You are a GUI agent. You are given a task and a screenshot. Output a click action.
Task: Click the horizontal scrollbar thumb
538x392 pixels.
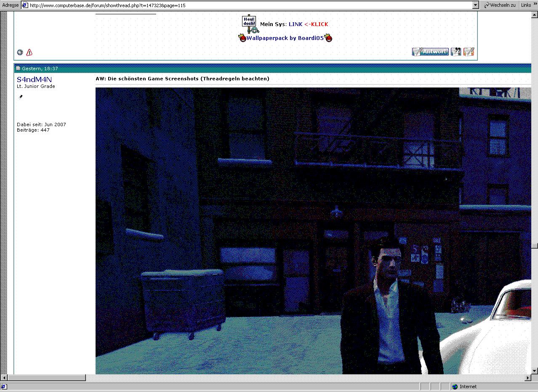coord(47,378)
